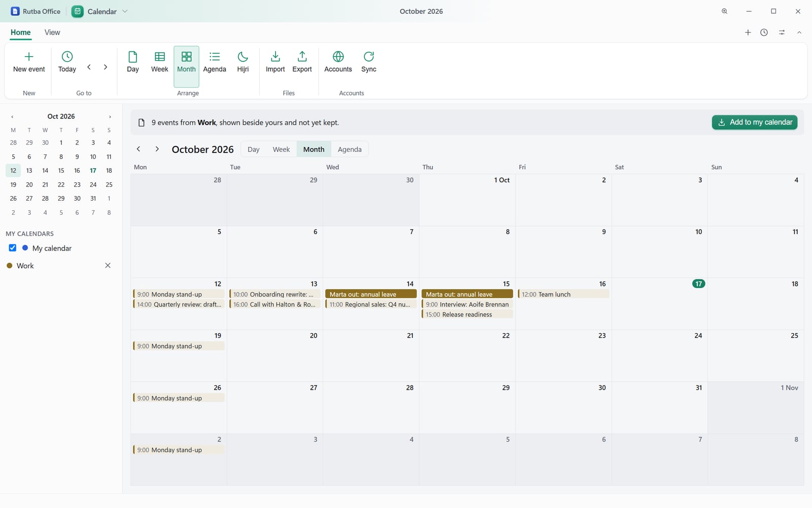Go to previous period using ribbon arrow
This screenshot has width=812, height=508.
coord(89,67)
